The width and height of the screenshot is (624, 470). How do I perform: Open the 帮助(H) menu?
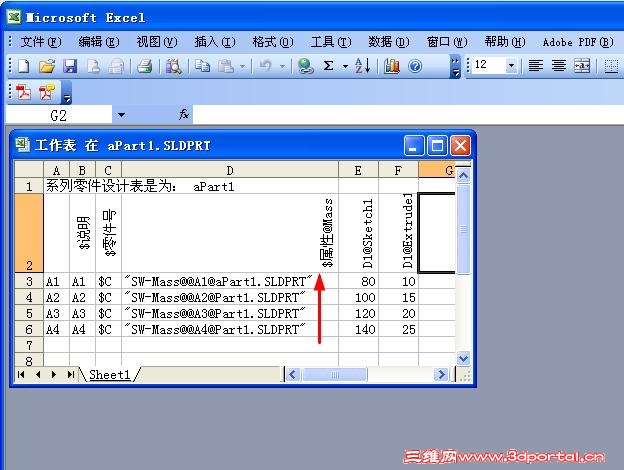point(505,42)
